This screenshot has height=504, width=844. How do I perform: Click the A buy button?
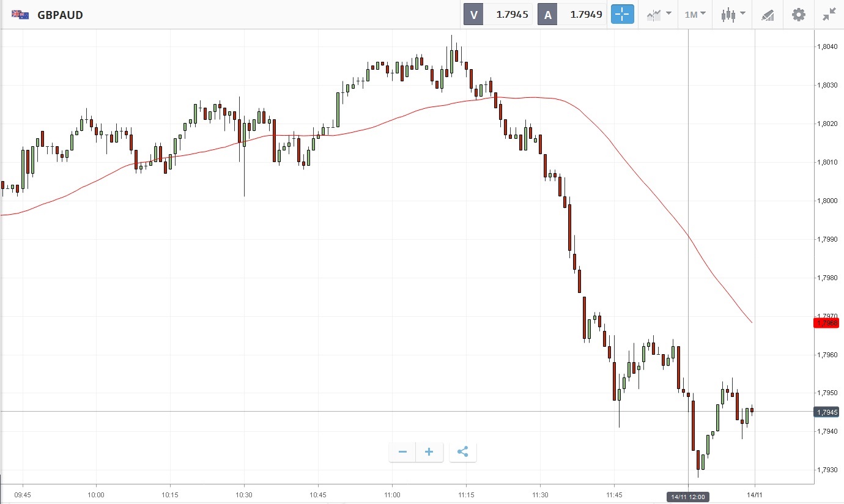coord(547,14)
